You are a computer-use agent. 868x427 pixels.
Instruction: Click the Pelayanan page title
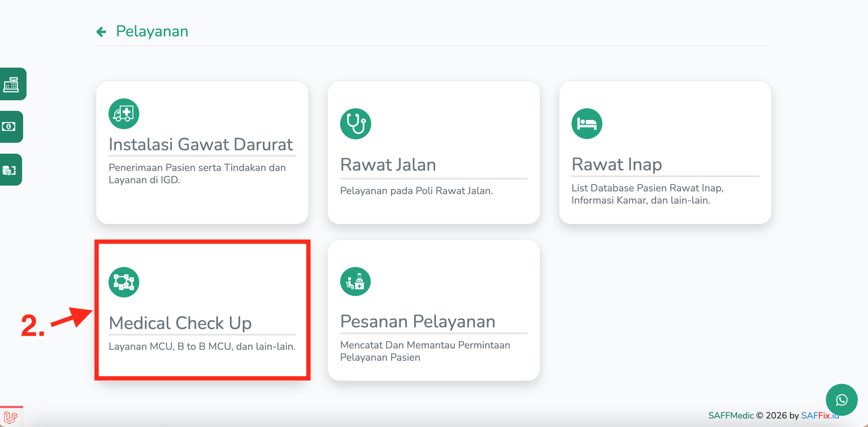tap(152, 31)
